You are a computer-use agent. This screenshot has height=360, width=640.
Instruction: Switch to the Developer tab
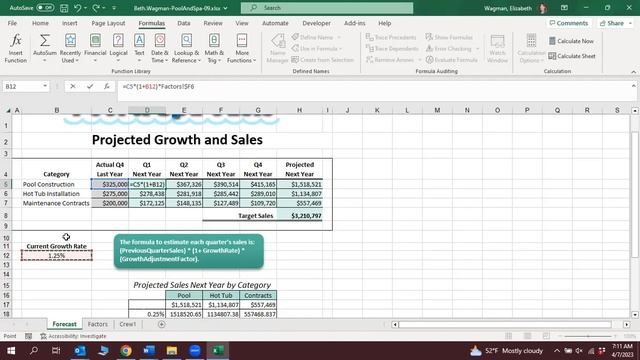pos(316,23)
